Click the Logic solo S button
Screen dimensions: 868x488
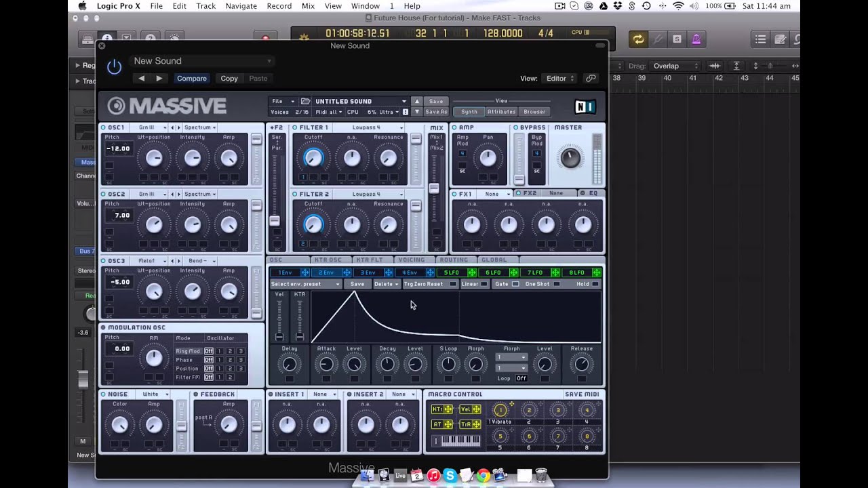click(x=677, y=39)
